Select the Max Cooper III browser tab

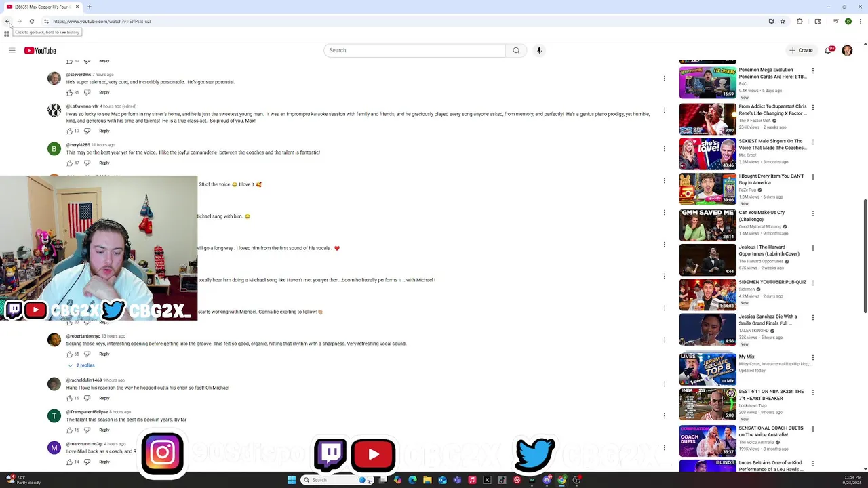(x=42, y=7)
